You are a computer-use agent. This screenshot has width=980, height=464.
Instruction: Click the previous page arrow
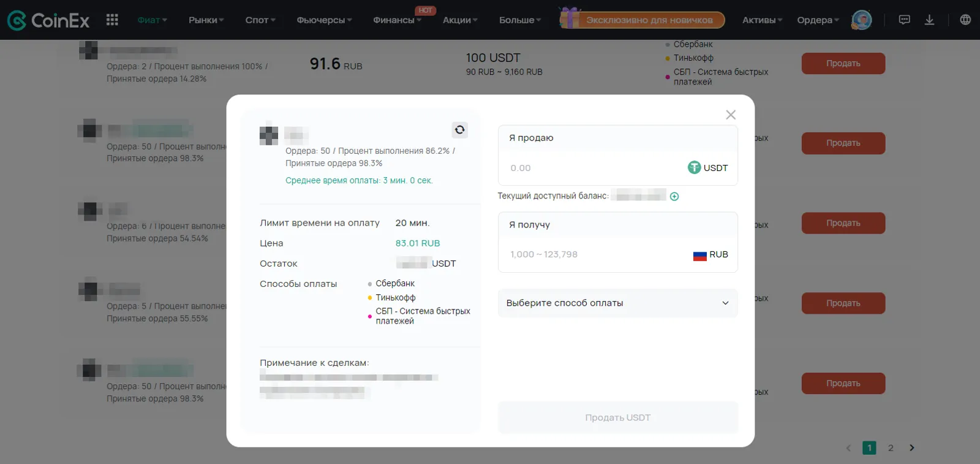click(848, 448)
